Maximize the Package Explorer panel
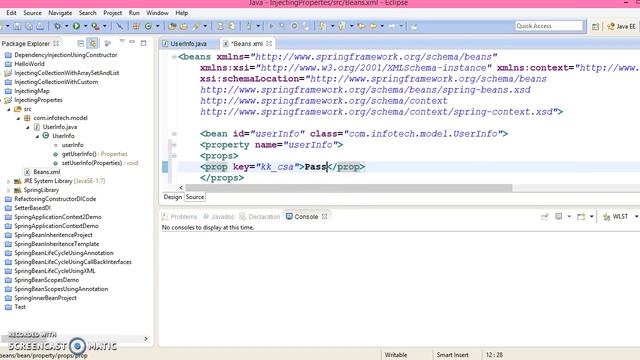The image size is (640, 360). 143,42
